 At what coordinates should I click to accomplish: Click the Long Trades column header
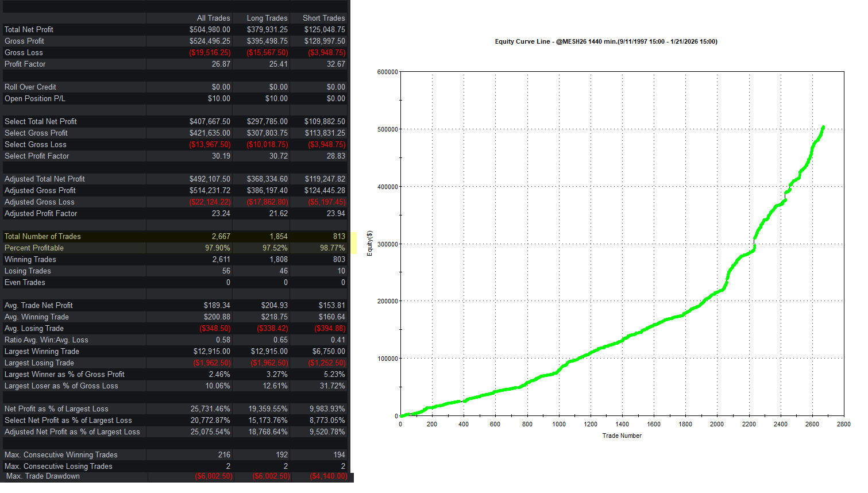coord(267,18)
